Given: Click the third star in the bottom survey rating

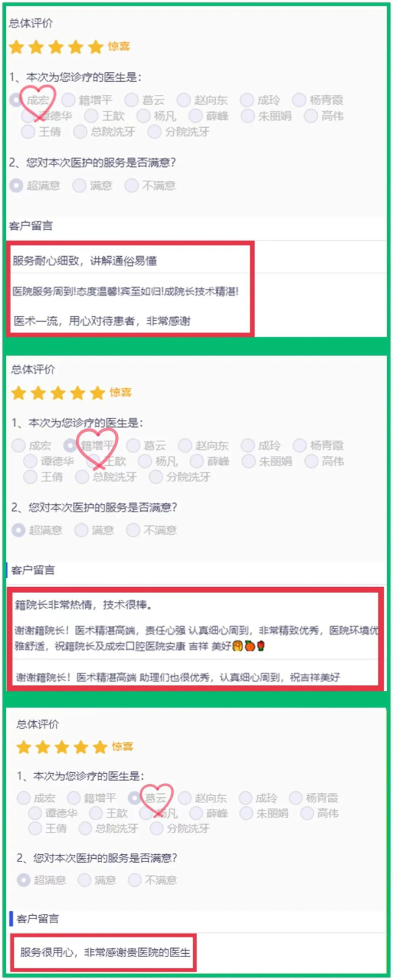Looking at the screenshot, I should (62, 747).
